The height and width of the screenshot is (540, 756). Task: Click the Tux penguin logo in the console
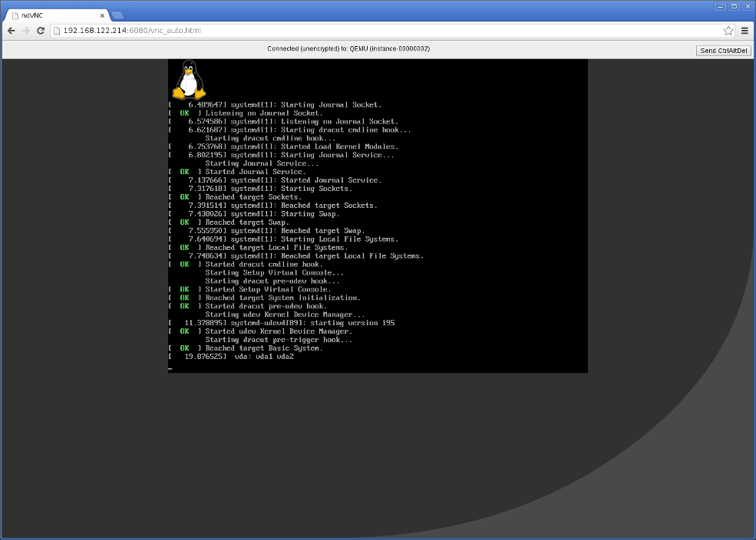point(187,80)
